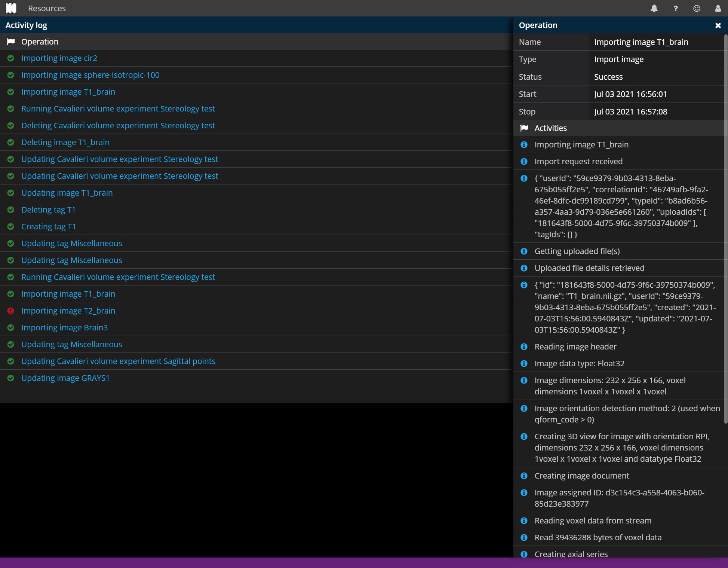Select the Start time Jul 03 2021 16:56:01
This screenshot has height=568, width=728.
(630, 94)
